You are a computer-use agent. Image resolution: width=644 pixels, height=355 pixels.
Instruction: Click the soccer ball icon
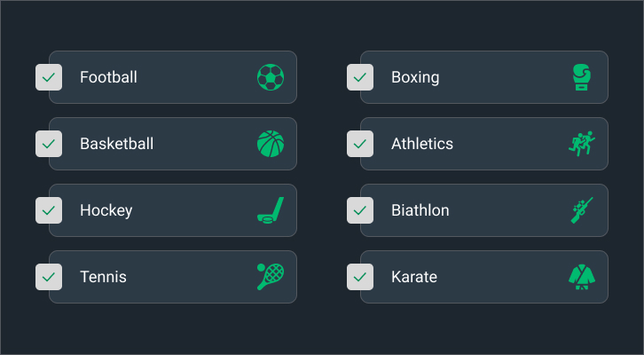[271, 77]
